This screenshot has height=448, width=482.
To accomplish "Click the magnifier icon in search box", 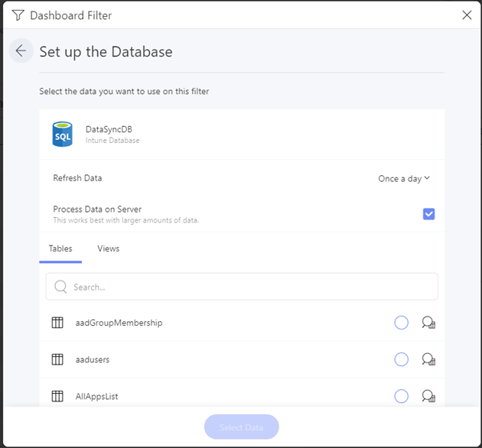I will [60, 287].
